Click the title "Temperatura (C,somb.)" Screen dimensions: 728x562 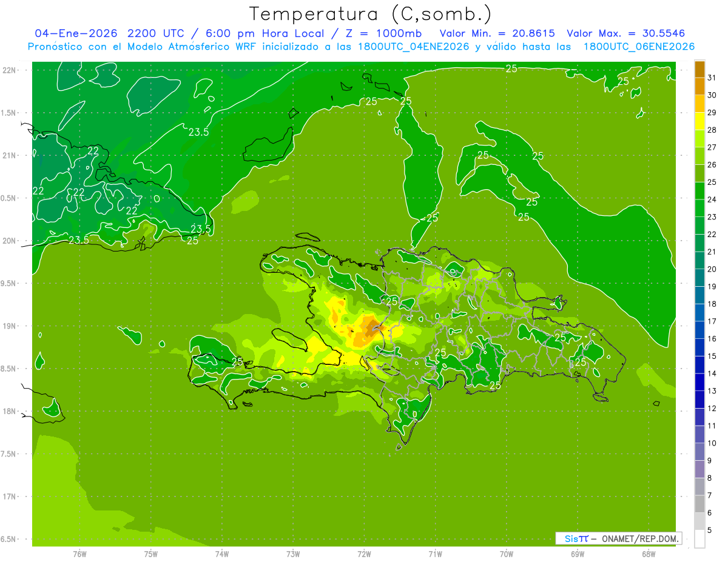pyautogui.click(x=371, y=13)
